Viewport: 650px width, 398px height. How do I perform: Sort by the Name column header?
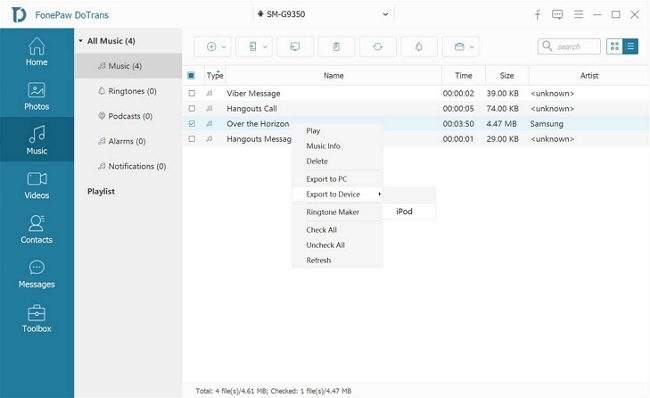(x=333, y=75)
